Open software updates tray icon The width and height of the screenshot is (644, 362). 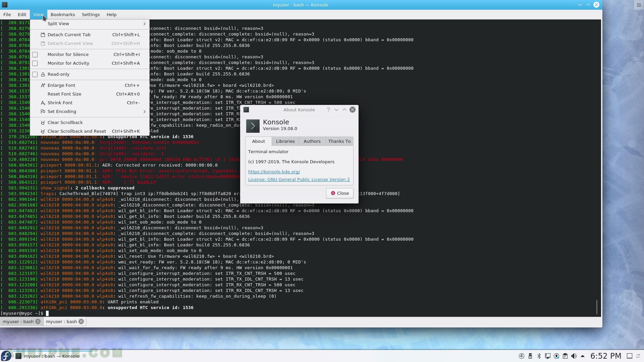point(556,356)
